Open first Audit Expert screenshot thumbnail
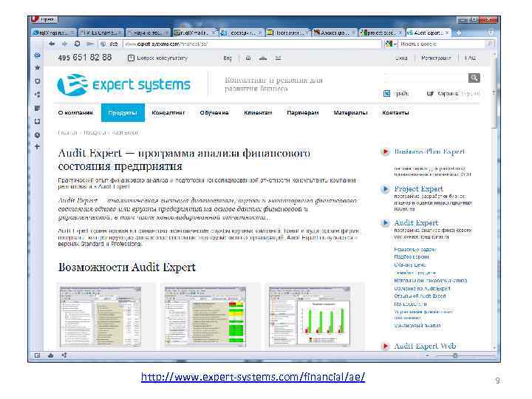Viewport: 532px width, 399px height. (x=100, y=316)
